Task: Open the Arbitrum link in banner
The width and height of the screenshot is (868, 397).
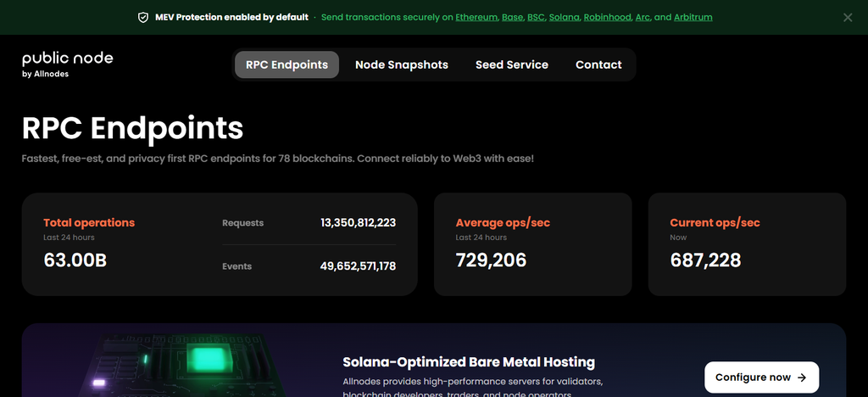Action: pos(693,17)
